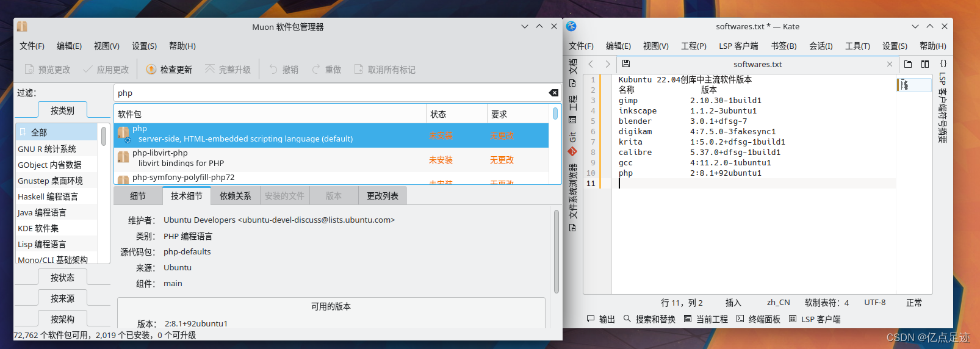Viewport: 980px width, 349px height.
Task: Click the save icon on the softwares.txt tab
Action: click(x=626, y=63)
